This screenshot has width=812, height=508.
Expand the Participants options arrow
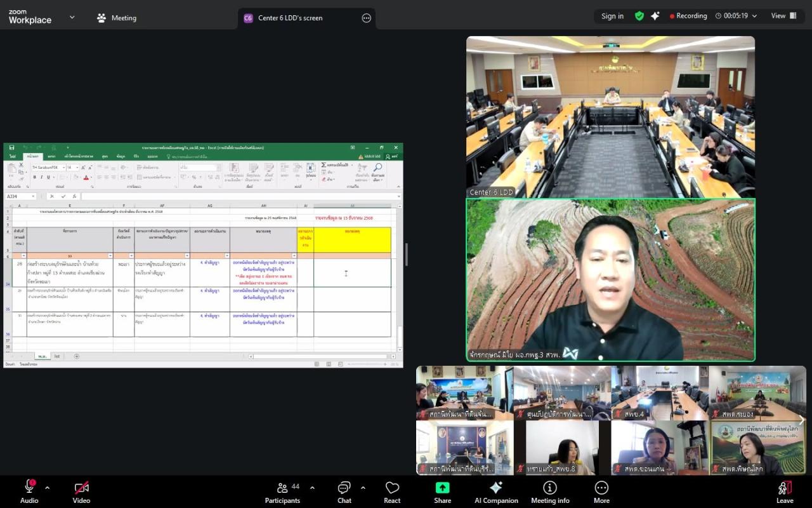click(x=312, y=488)
